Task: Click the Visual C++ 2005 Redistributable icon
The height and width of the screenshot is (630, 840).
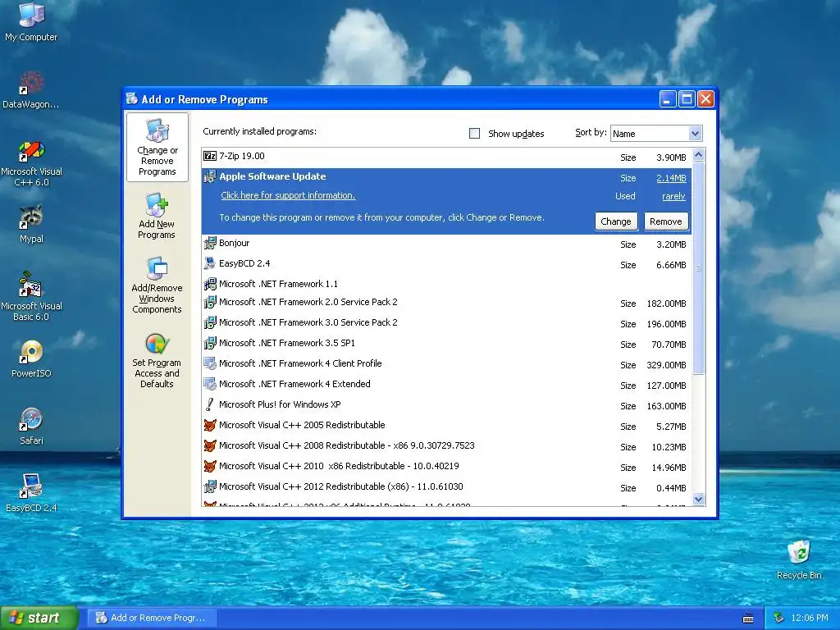Action: [x=210, y=426]
